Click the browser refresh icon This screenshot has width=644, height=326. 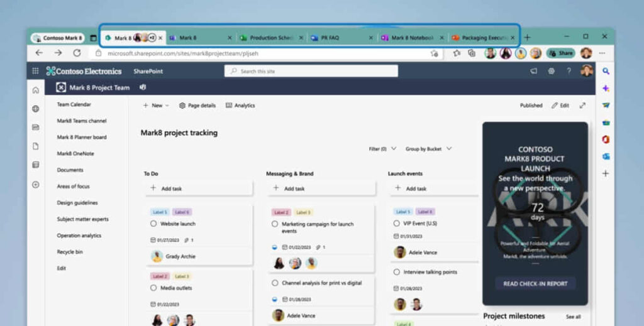tap(77, 53)
